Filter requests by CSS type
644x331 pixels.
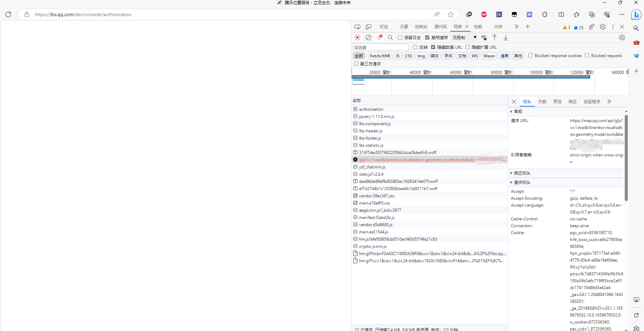[x=408, y=56]
